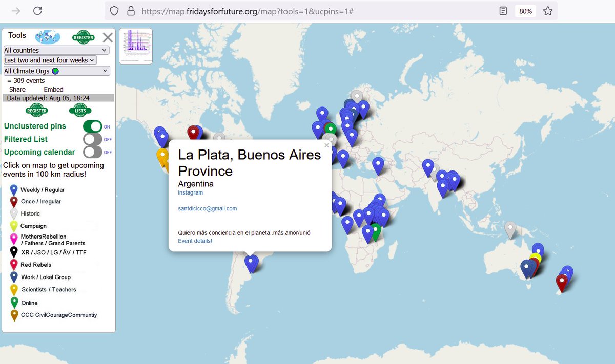Image resolution: width=615 pixels, height=364 pixels.
Task: Click the black XR / JSO legend pin
Action: (14, 252)
